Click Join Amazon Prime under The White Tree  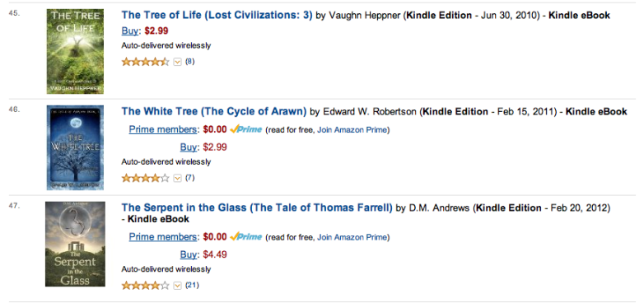[352, 130]
